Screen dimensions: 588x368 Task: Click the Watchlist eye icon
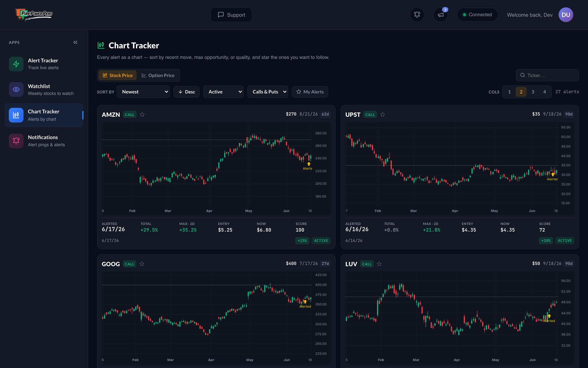(x=16, y=90)
